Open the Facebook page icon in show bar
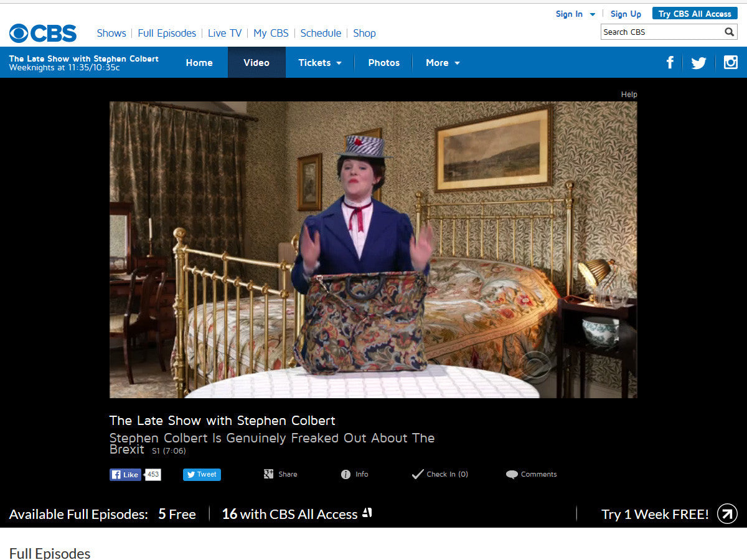This screenshot has height=560, width=747. pyautogui.click(x=670, y=62)
